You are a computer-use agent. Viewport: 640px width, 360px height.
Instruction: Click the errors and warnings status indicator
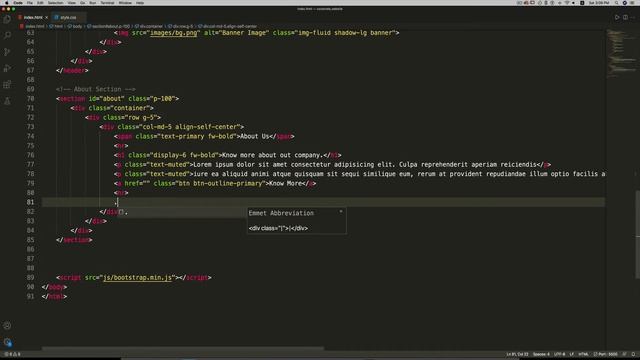coord(12,354)
